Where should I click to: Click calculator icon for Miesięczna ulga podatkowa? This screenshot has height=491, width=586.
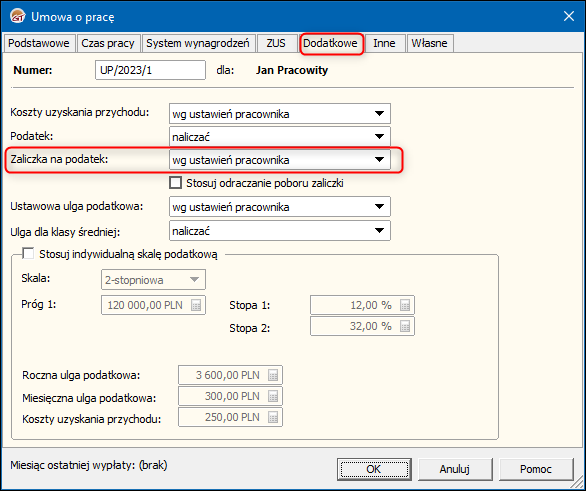pyautogui.click(x=273, y=396)
